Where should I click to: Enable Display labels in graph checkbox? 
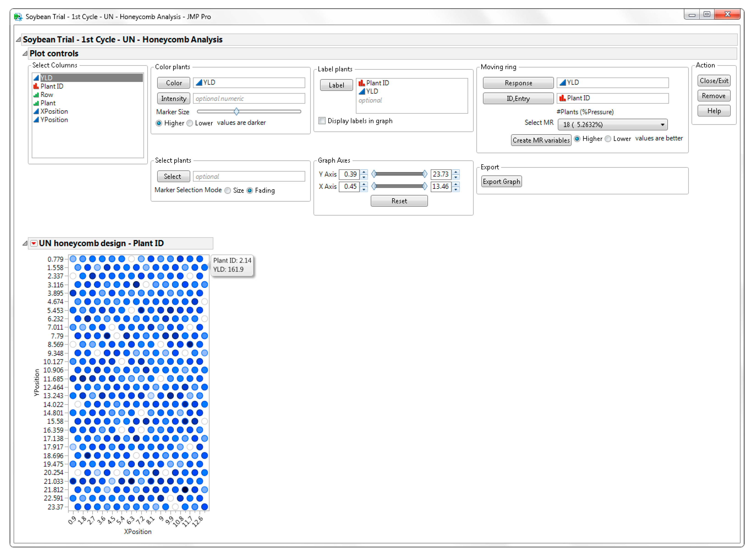[322, 121]
